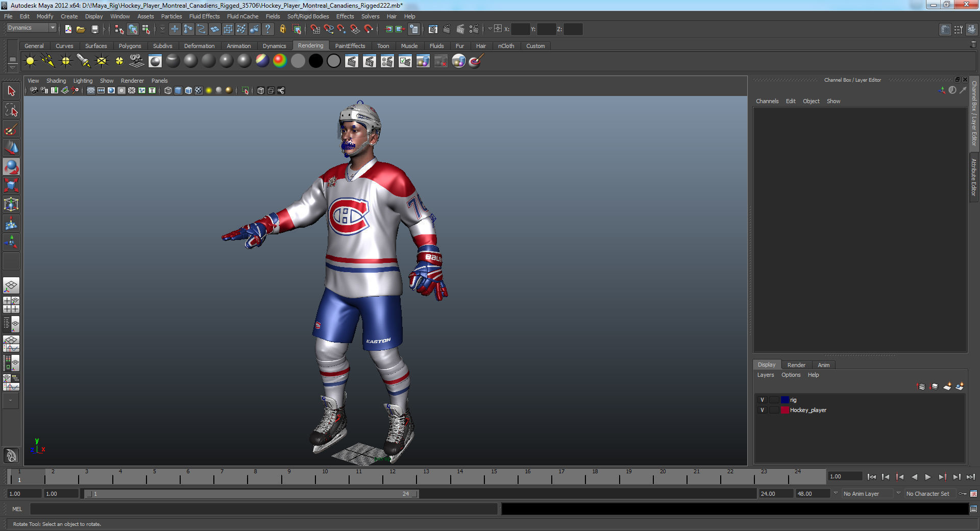
Task: Create a point light from shelf
Action: [66, 61]
